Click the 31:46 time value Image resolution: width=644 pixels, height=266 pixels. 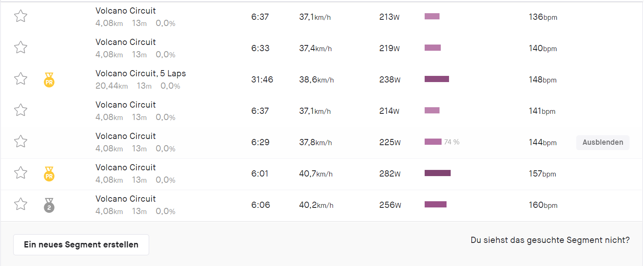[x=262, y=80]
